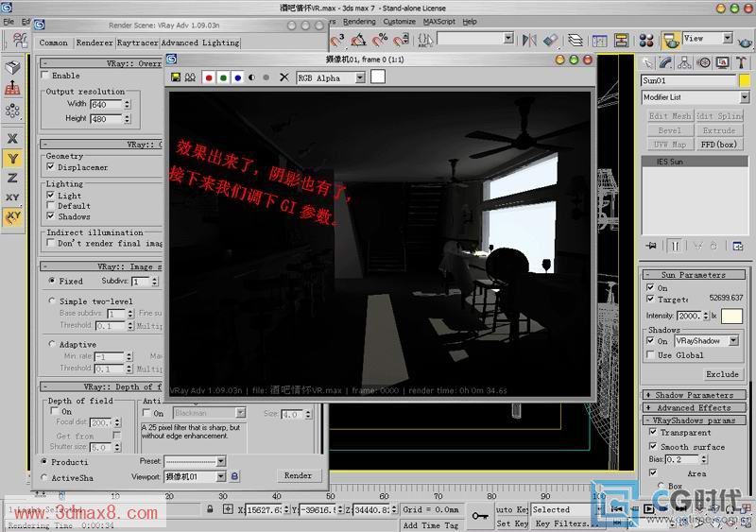Clear the rendered frame with X icon
756x532 pixels.
[284, 77]
